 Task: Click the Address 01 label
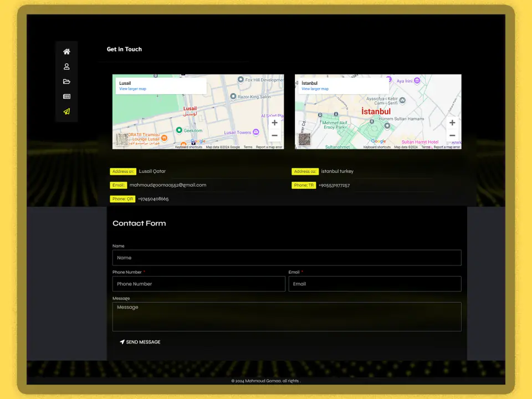coord(123,171)
